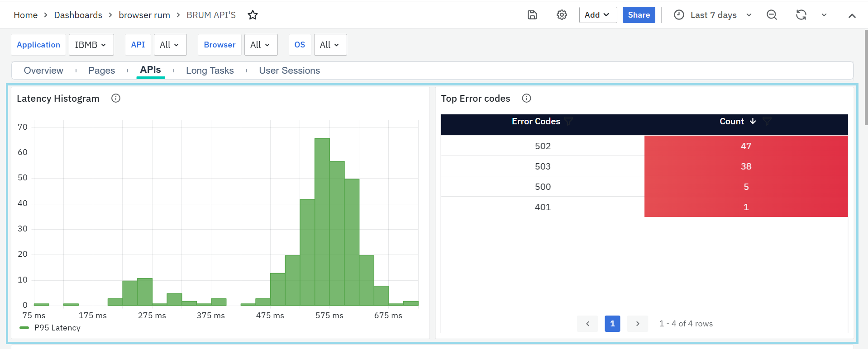Open Latency Histogram info icon
This screenshot has width=868, height=349.
click(x=116, y=98)
